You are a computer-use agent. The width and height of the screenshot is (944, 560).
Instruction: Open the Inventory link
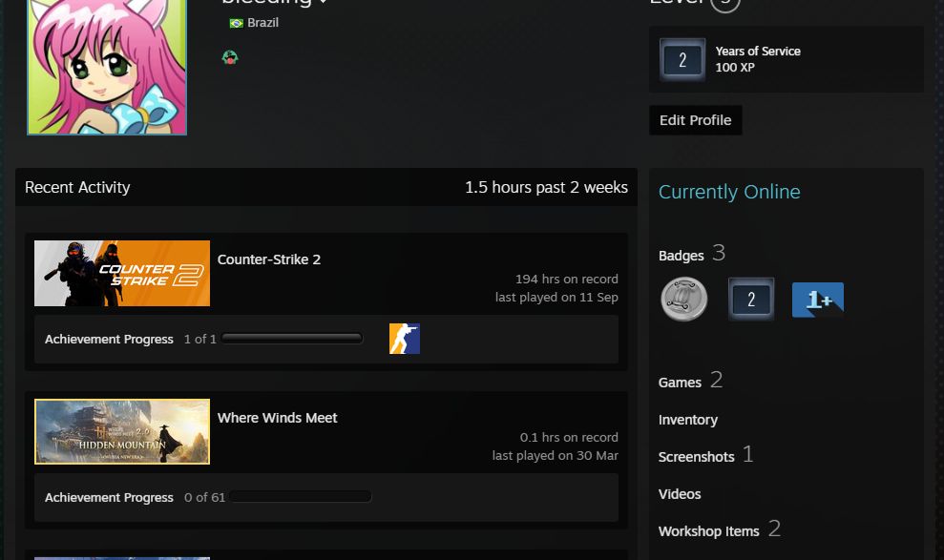[688, 420]
